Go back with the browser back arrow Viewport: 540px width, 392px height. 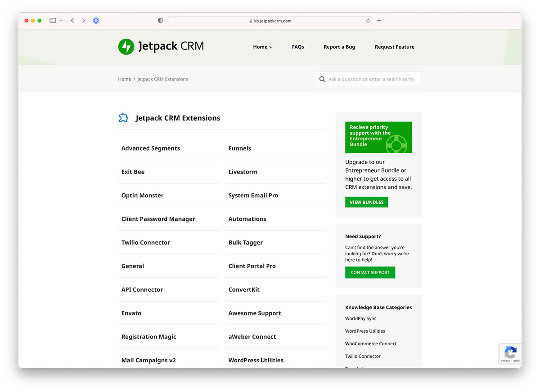pyautogui.click(x=72, y=21)
